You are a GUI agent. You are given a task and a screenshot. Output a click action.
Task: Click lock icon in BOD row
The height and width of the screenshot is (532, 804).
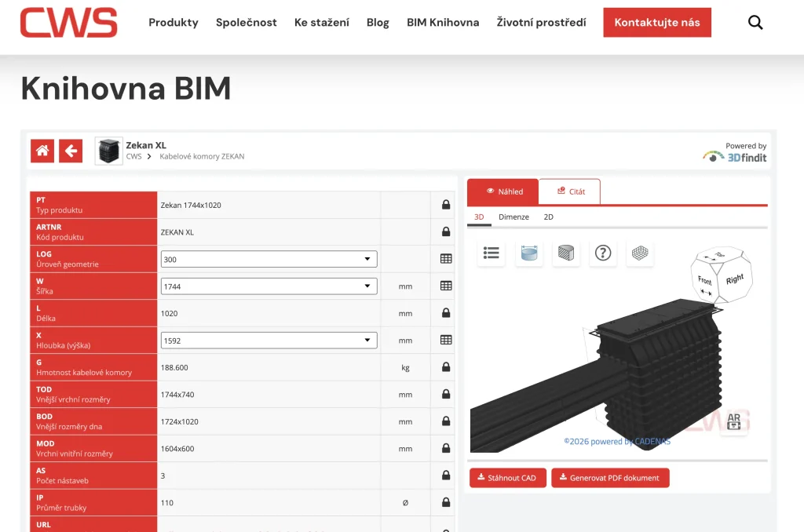[x=446, y=421]
